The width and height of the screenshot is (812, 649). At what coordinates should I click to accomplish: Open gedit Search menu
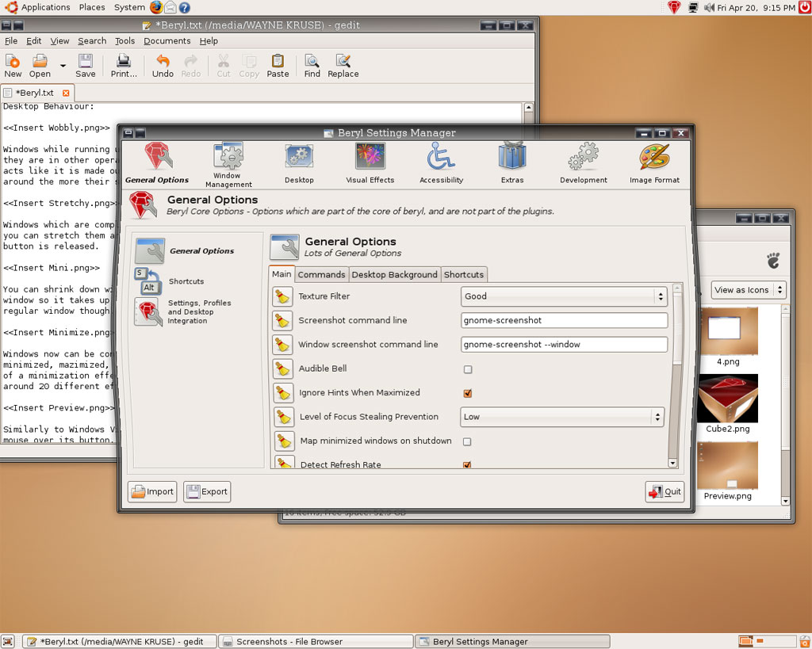(92, 41)
